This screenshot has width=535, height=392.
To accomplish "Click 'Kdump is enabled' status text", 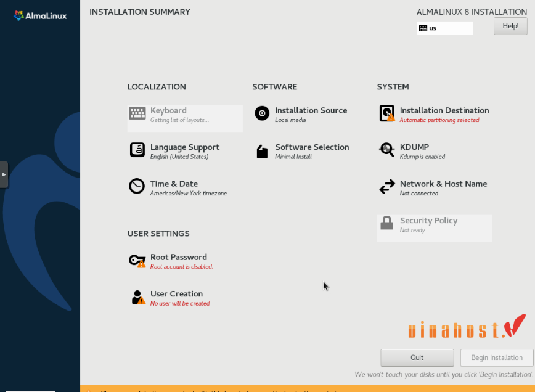I will [422, 157].
